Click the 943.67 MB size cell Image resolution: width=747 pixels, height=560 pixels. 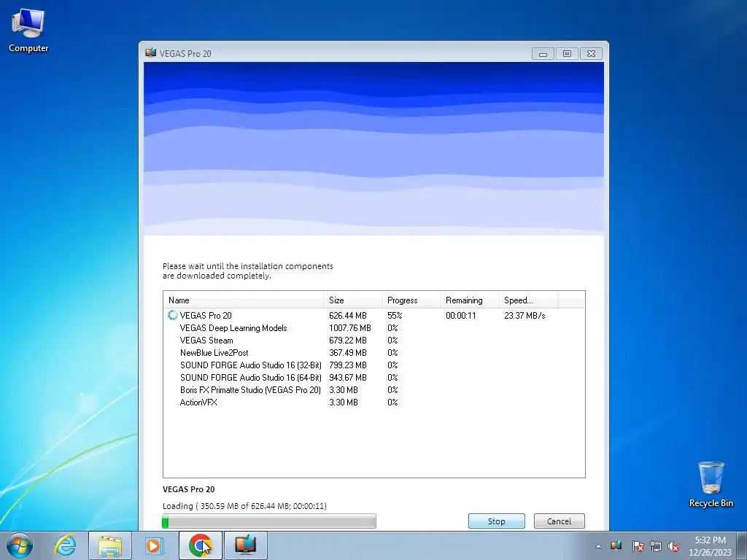(348, 377)
